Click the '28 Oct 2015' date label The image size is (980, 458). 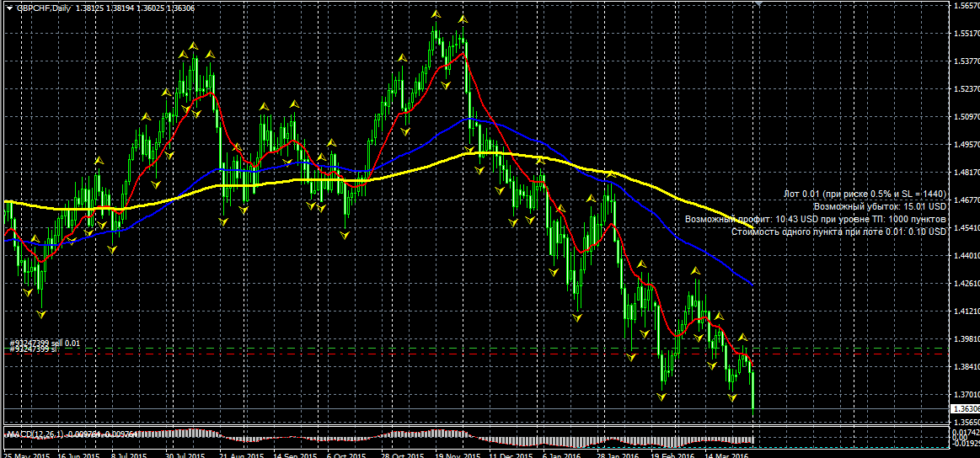pyautogui.click(x=402, y=455)
